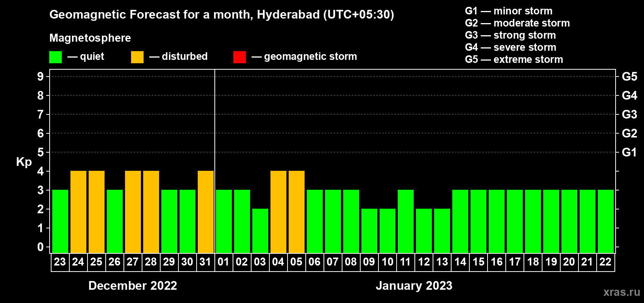Select date label 13 on the axis
This screenshot has width=644, height=303.
(442, 262)
